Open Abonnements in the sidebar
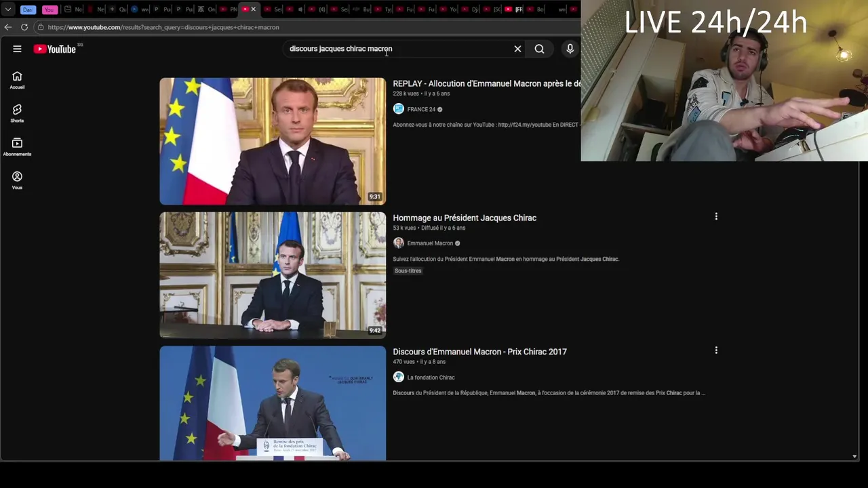The image size is (868, 488). click(x=17, y=147)
